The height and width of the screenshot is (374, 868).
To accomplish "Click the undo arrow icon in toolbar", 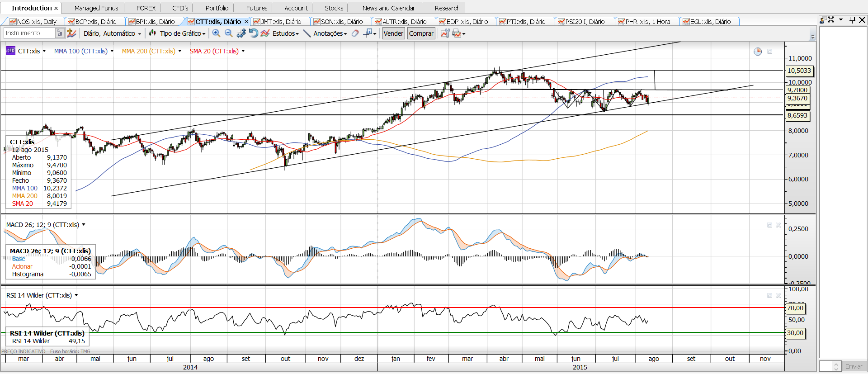I will tap(254, 33).
